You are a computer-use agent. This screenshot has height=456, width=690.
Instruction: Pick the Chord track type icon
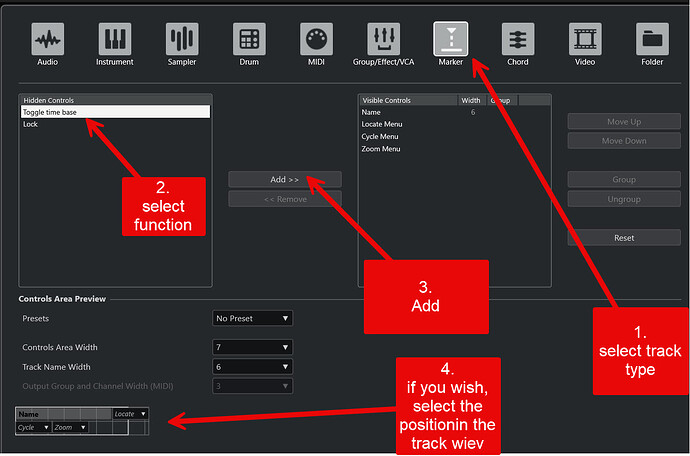click(x=518, y=39)
